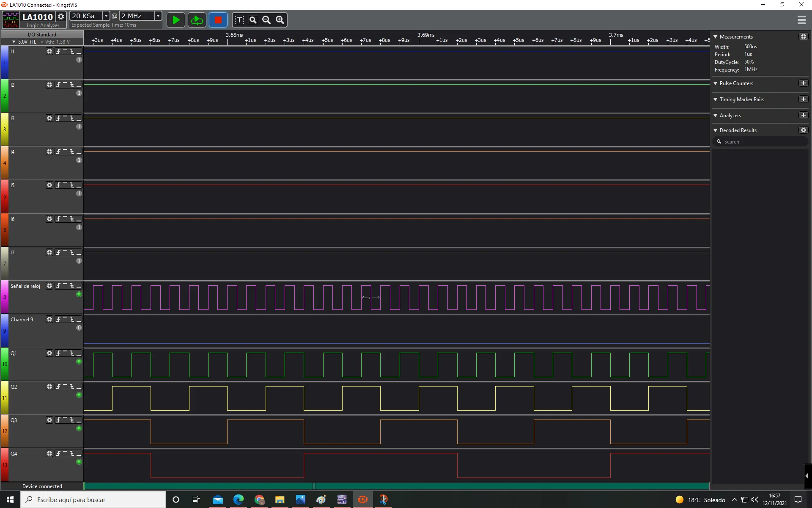
Task: Add a new analyzer with plus button
Action: click(x=803, y=115)
